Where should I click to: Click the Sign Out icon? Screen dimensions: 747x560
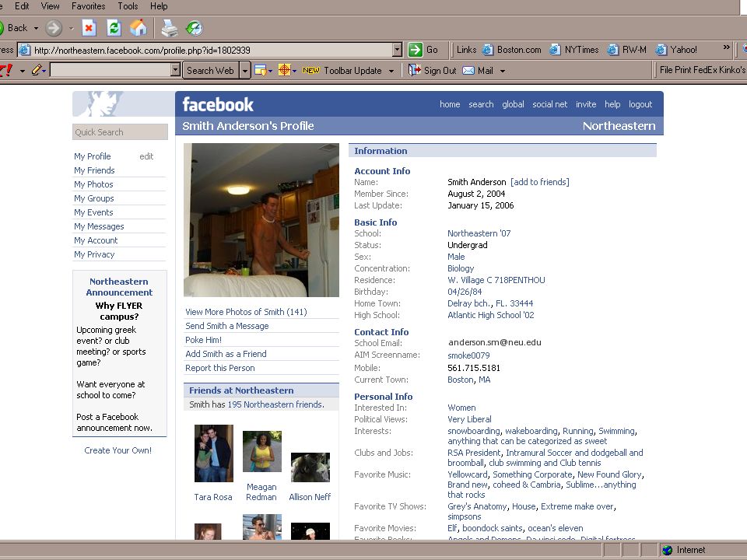pos(415,71)
